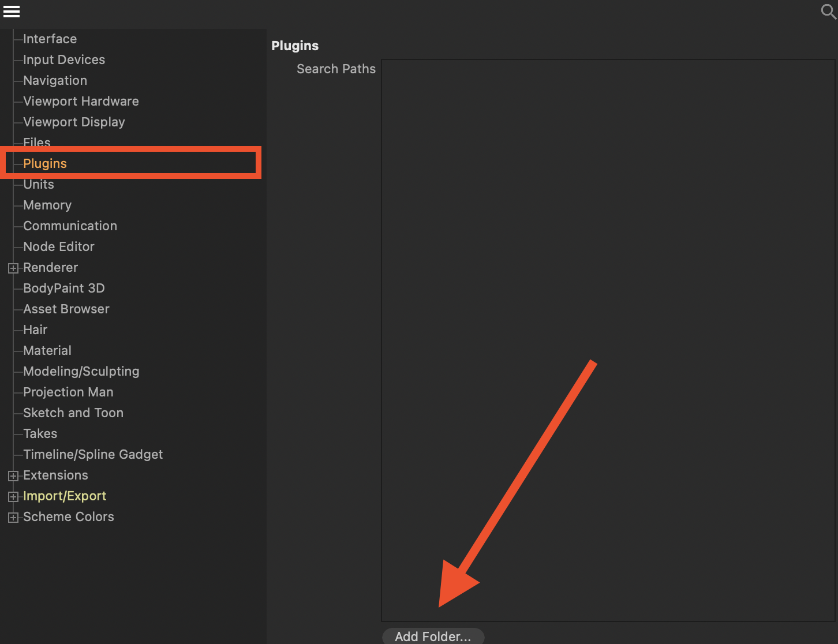Open Memory settings
This screenshot has height=644, width=838.
pyautogui.click(x=47, y=205)
